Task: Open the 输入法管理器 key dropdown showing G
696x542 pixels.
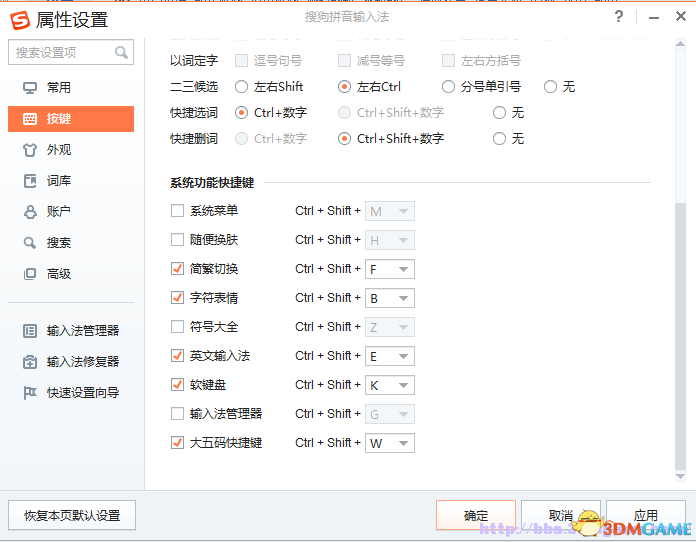Action: point(390,414)
